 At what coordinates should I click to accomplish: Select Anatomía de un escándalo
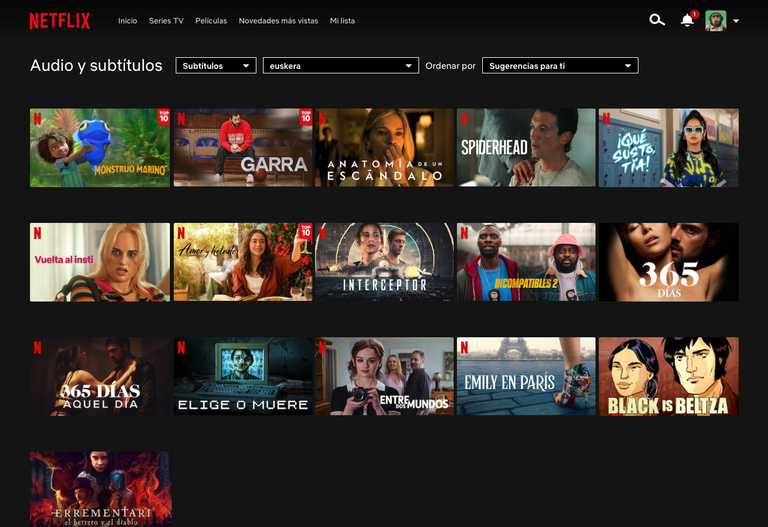click(x=384, y=147)
